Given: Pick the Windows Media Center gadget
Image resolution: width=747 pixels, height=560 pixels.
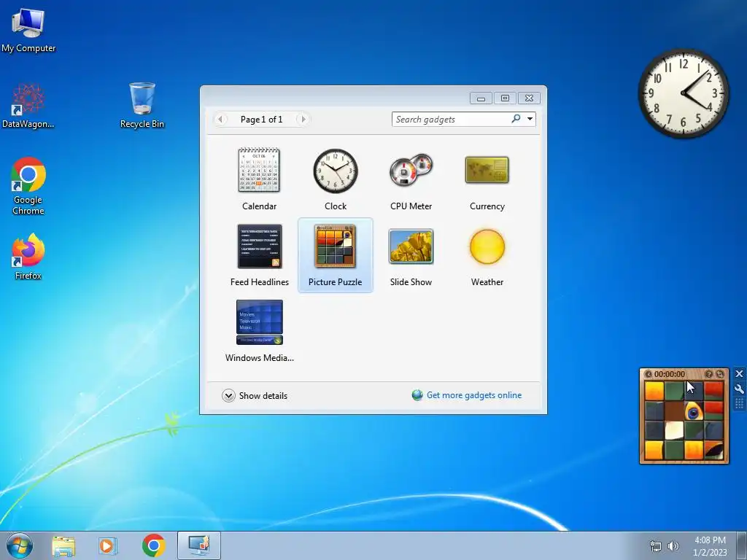Looking at the screenshot, I should tap(259, 331).
